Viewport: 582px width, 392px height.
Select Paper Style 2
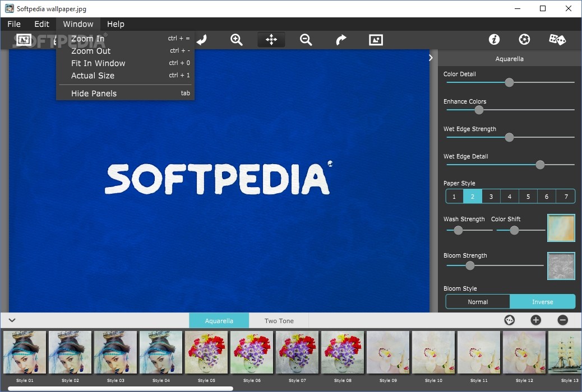473,197
